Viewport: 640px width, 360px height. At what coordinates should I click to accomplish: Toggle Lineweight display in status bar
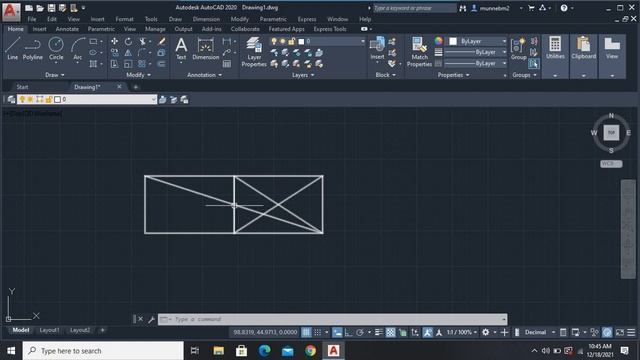[x=379, y=332]
